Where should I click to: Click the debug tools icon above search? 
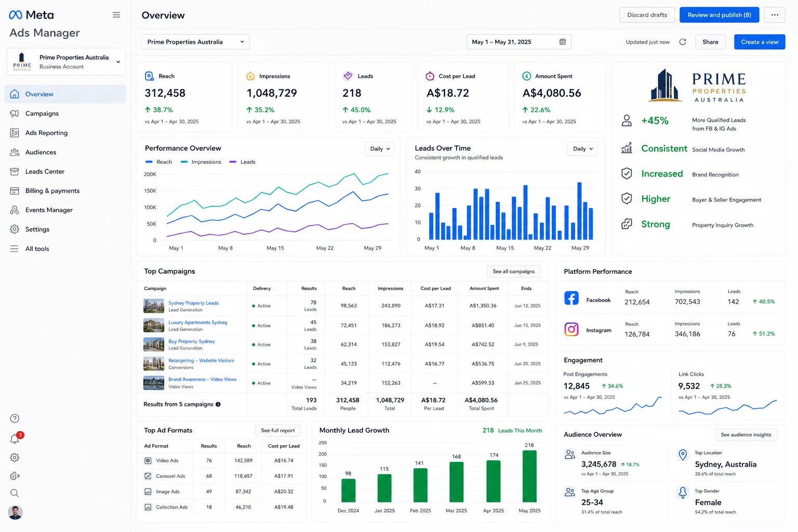[15, 476]
